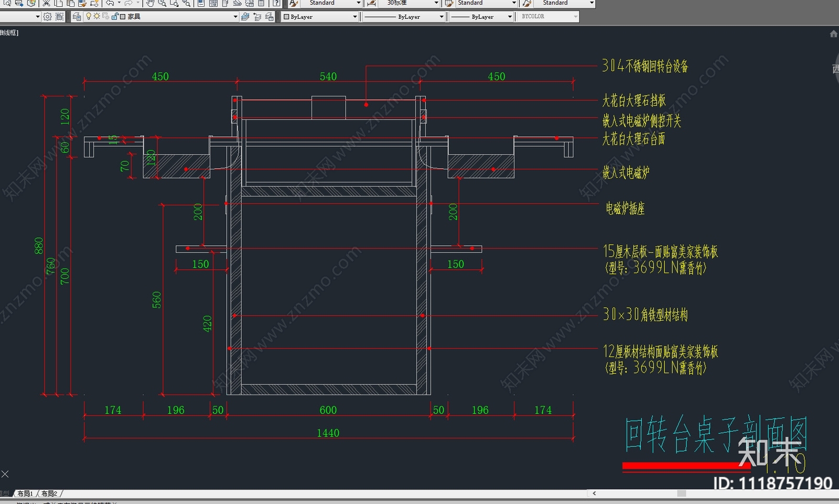Screen dimensions: 839x504
Task: Open Table Style manager icon
Action: [x=449, y=3]
